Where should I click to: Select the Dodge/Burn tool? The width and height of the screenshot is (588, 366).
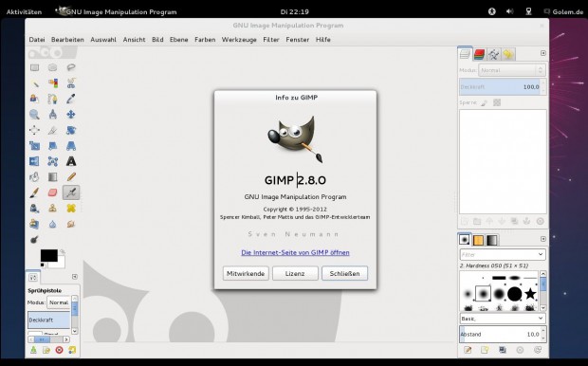click(x=34, y=239)
